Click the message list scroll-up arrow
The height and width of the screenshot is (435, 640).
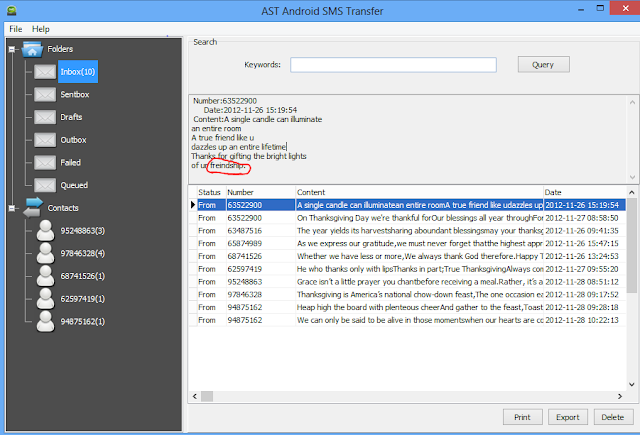click(x=632, y=192)
